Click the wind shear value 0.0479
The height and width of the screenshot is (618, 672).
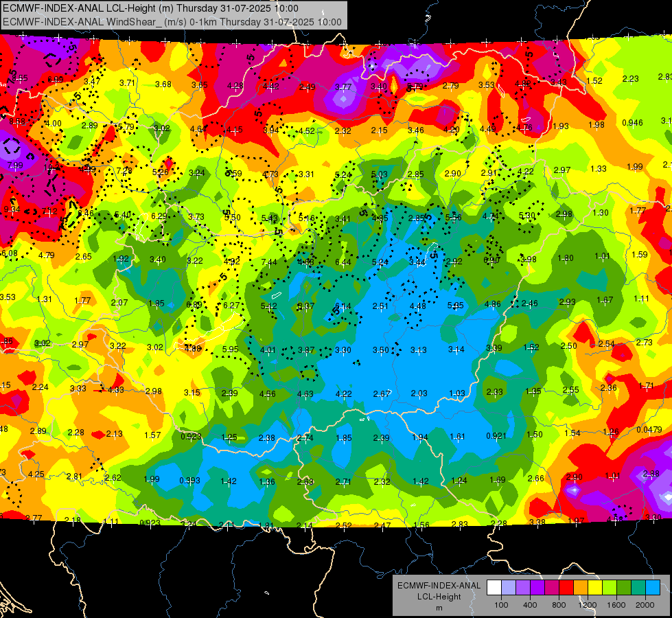pyautogui.click(x=649, y=430)
